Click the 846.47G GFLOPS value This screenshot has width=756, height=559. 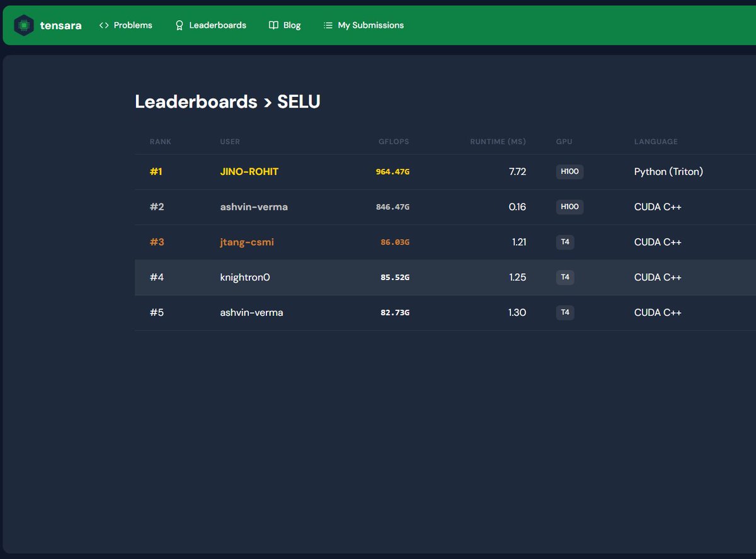(x=392, y=207)
